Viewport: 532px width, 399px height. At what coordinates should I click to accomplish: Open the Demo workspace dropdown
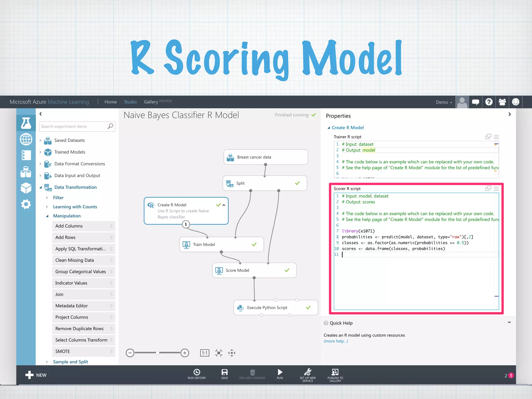click(444, 102)
